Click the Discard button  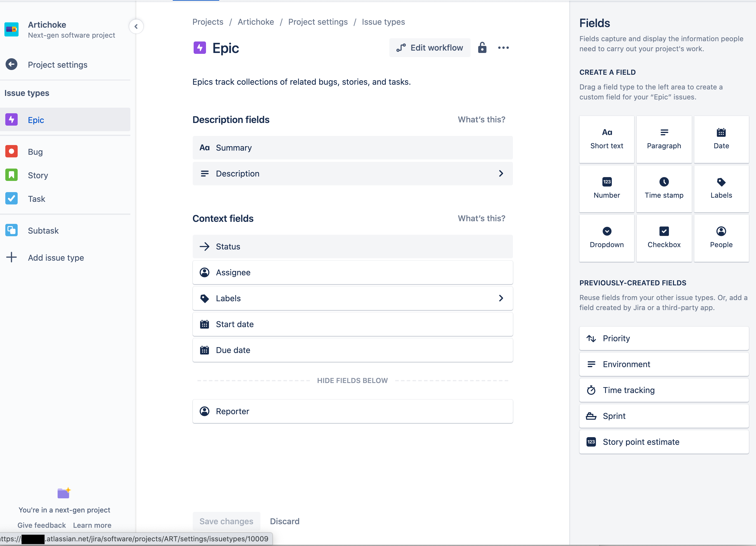coord(284,521)
